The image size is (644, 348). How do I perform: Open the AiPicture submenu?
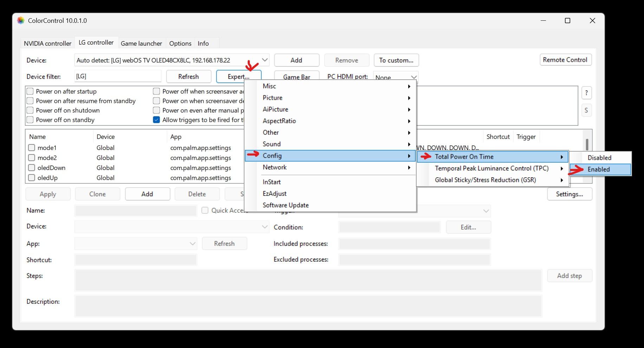331,109
